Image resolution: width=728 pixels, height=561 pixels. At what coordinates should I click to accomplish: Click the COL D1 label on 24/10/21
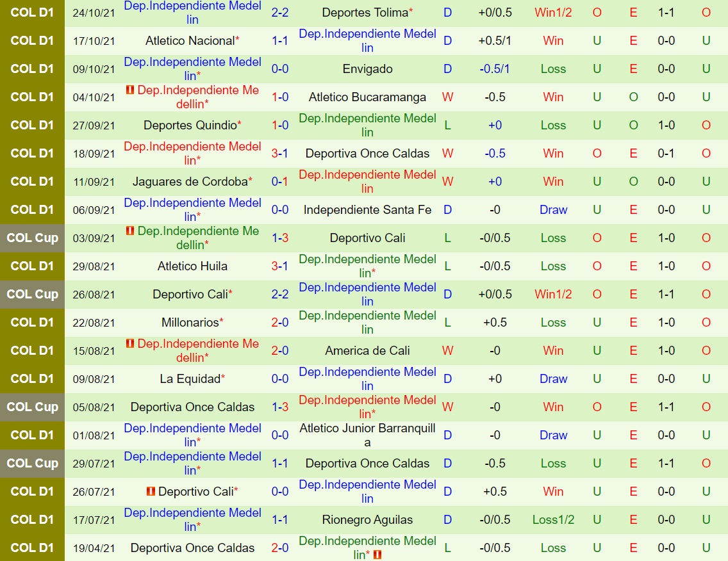[x=32, y=13]
